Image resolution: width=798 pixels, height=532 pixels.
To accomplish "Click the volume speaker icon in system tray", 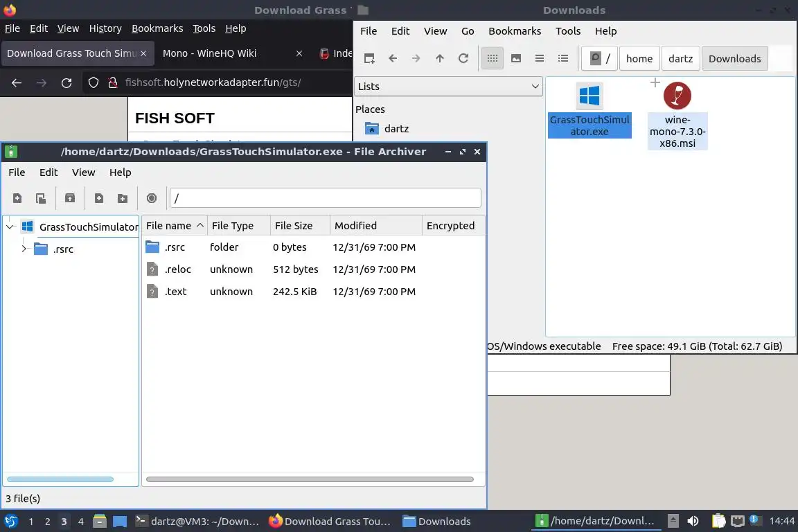I will tap(693, 522).
